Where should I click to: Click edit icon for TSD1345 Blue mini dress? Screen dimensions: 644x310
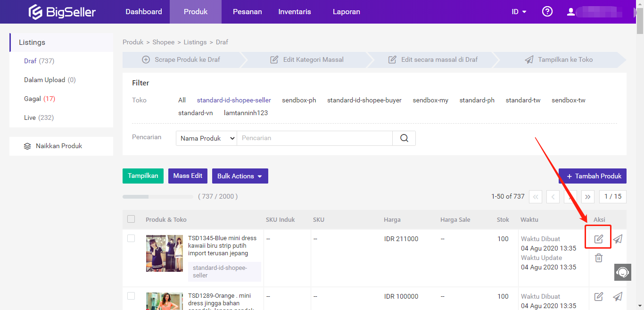pos(598,239)
